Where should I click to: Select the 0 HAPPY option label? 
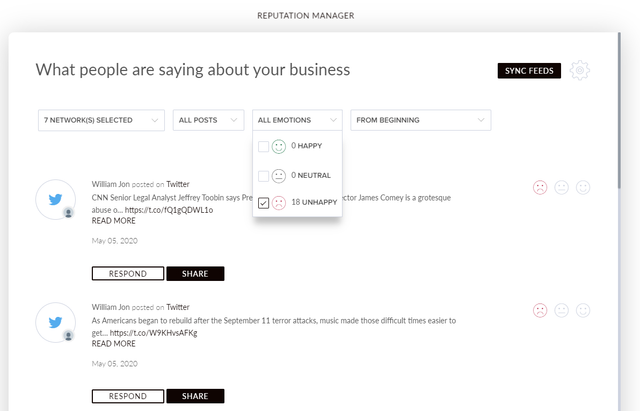307,146
